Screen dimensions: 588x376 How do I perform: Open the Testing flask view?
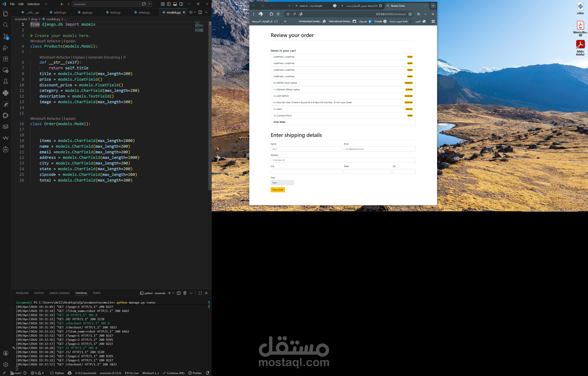click(5, 81)
